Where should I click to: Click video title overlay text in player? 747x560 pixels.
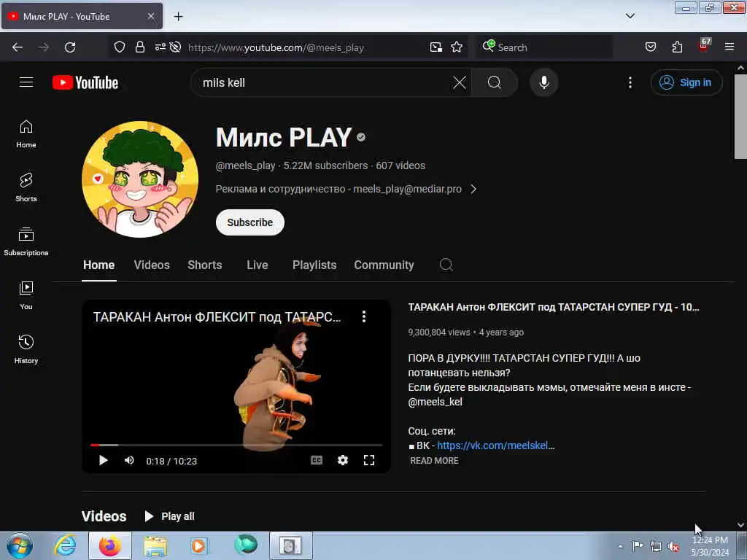point(217,317)
